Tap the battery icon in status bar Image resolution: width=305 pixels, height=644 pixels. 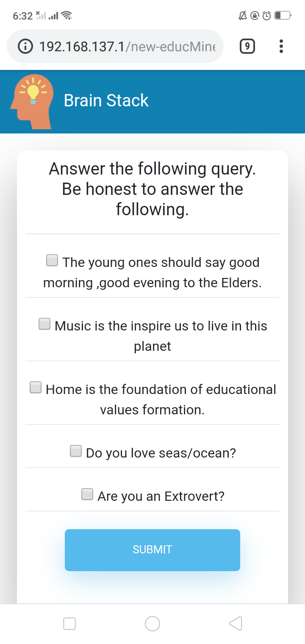(283, 16)
